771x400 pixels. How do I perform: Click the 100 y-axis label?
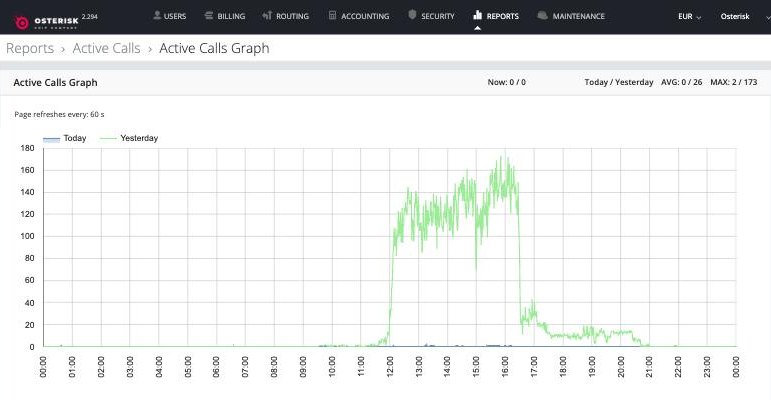(28, 236)
